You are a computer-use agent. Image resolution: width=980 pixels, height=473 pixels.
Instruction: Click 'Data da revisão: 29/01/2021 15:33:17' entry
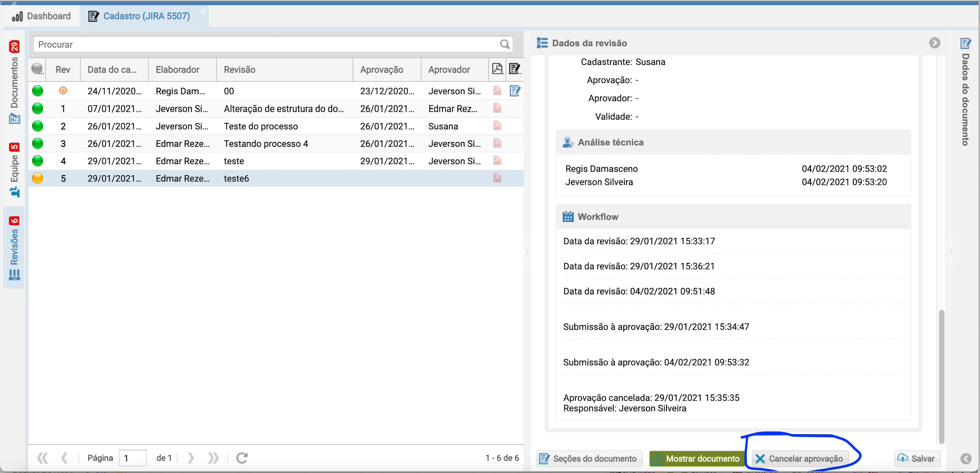pyautogui.click(x=639, y=241)
